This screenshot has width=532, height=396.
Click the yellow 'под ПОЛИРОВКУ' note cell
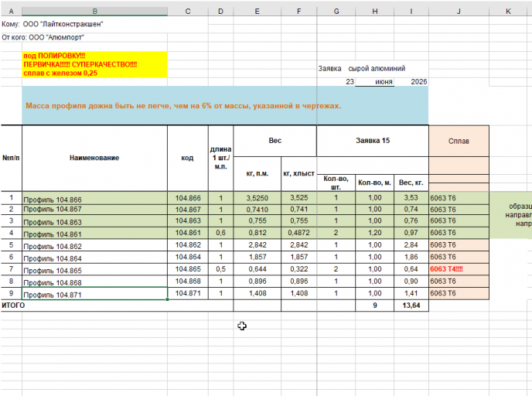tap(94, 64)
